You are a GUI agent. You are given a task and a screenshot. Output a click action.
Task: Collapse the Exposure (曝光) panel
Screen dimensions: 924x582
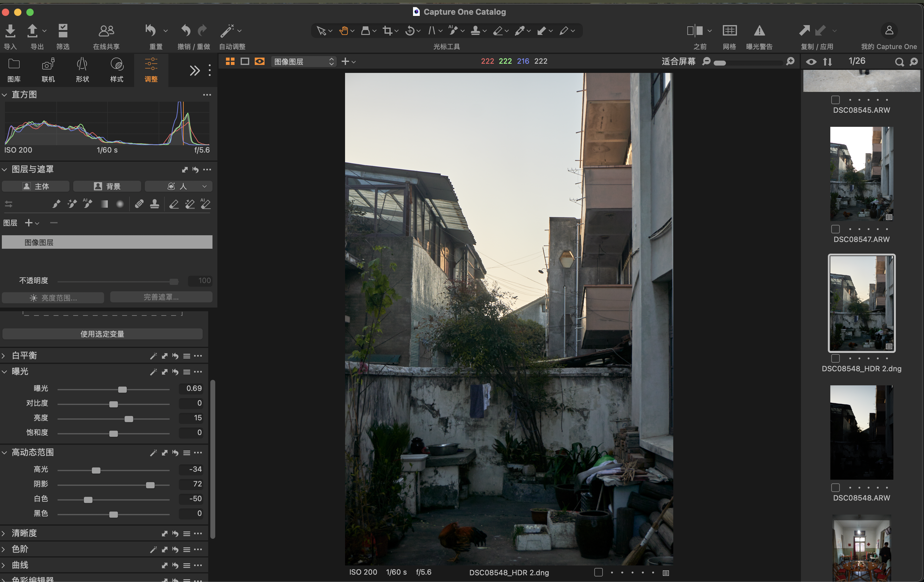coord(5,372)
